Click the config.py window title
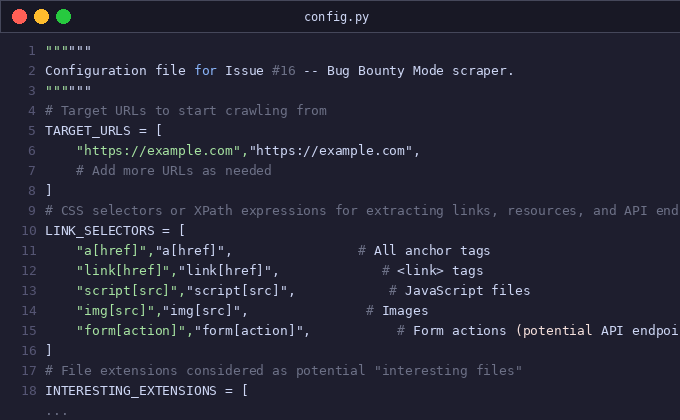The image size is (680, 420). 337,17
